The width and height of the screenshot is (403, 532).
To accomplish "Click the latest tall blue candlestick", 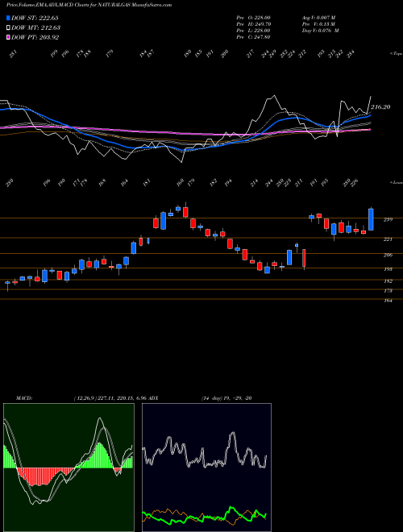I will [x=371, y=219].
